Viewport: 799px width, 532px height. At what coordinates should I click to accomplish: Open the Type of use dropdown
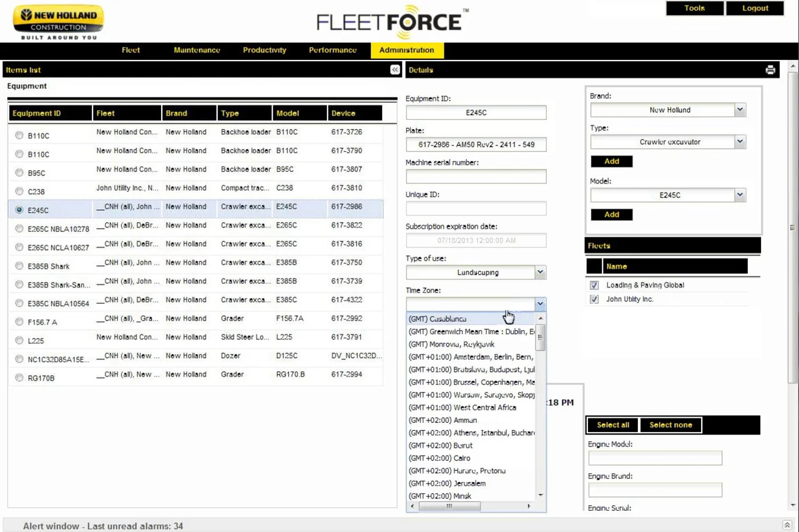[x=541, y=272]
